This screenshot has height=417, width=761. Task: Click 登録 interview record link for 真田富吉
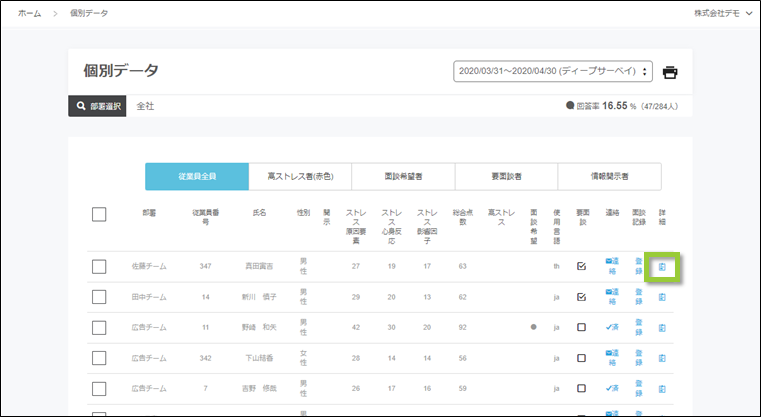tap(639, 267)
